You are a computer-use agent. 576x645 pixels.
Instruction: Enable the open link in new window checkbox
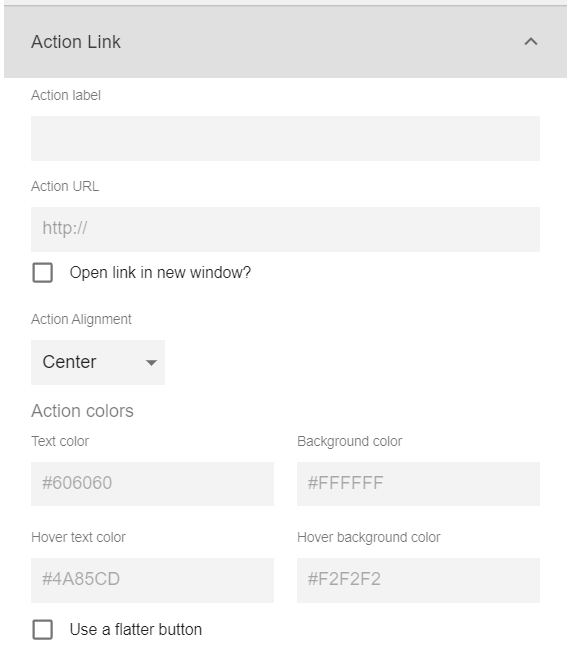coord(42,273)
